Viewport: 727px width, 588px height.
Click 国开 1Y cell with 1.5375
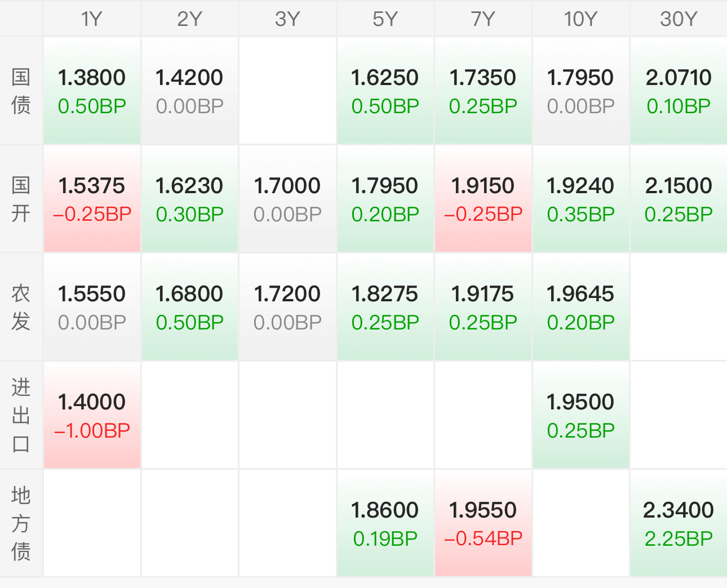click(92, 199)
